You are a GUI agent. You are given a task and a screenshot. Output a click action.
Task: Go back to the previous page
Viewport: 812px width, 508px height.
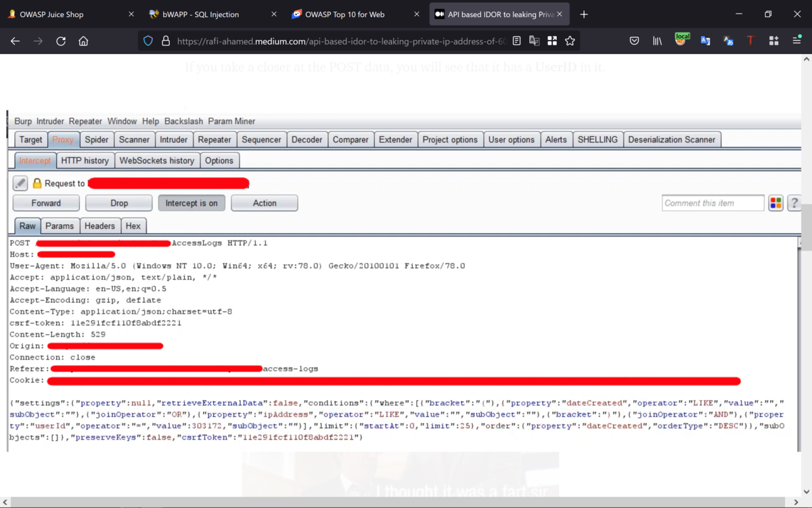15,41
